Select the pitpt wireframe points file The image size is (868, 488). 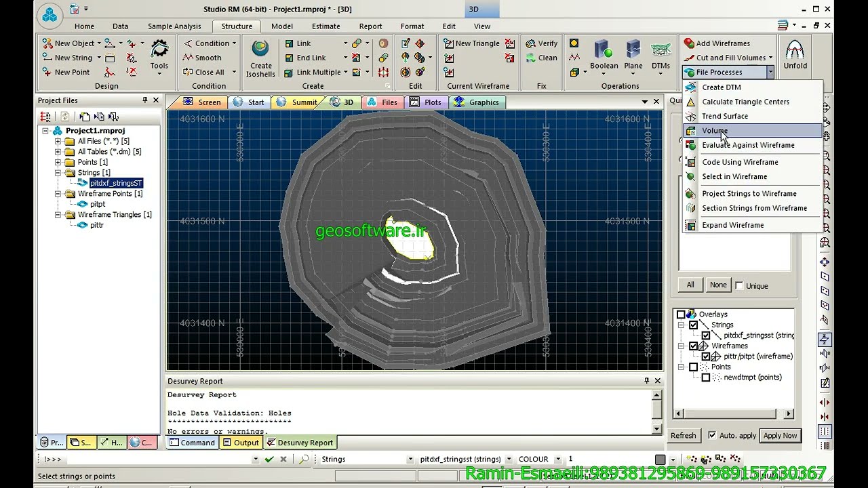tap(98, 204)
